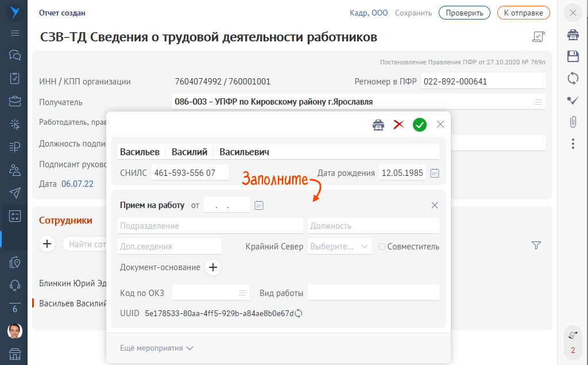Select employee Васильев Василий in the list
Image resolution: width=588 pixels, height=365 pixels.
coord(72,303)
